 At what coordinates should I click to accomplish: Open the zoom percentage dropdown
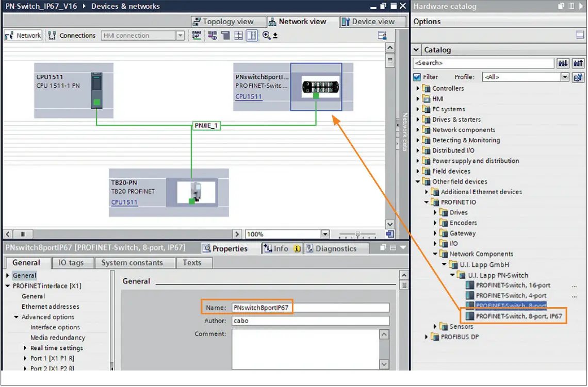point(325,234)
